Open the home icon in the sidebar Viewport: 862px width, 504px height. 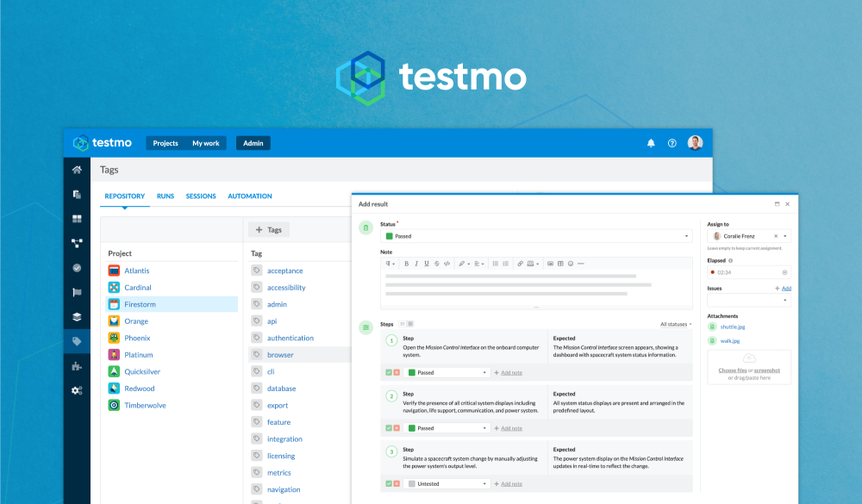[77, 170]
